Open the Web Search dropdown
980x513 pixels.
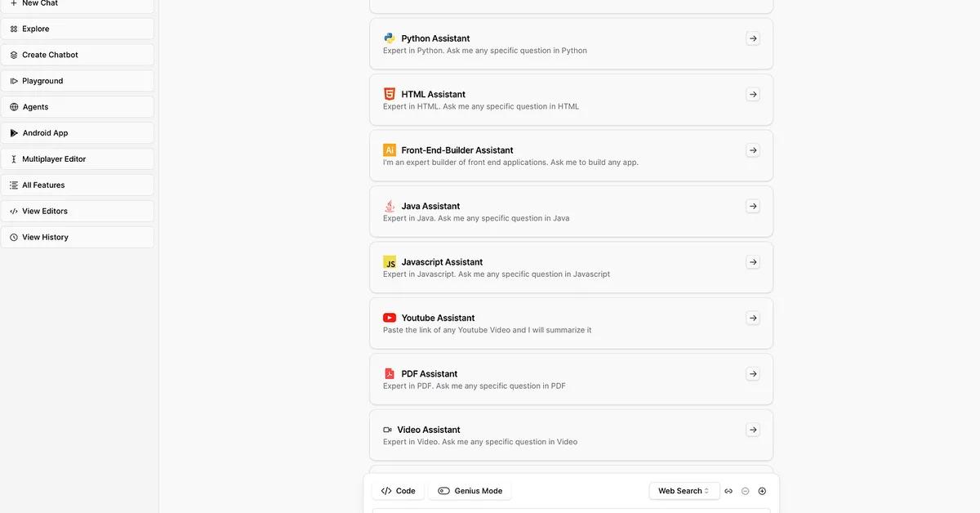point(684,491)
